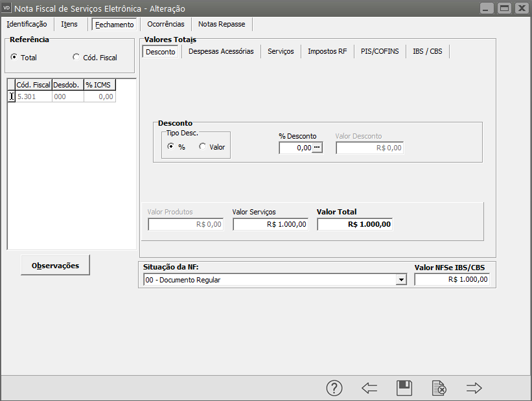532x401 pixels.
Task: Expand the Situação da NF dropdown
Action: point(402,280)
